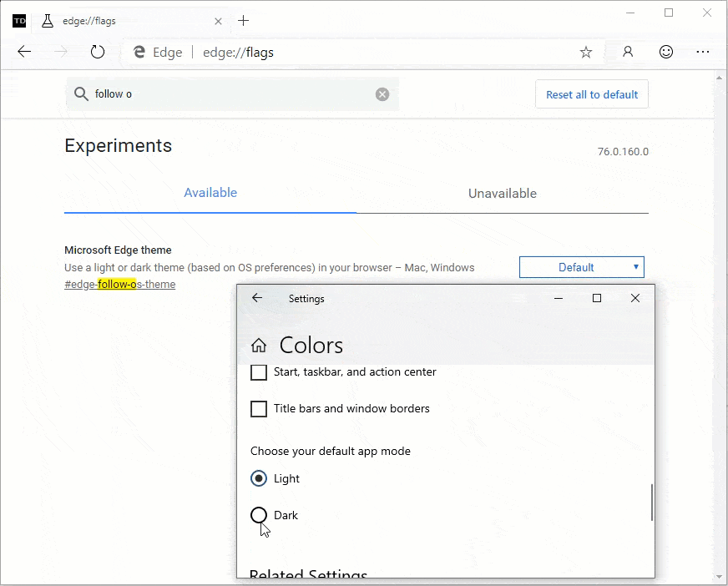Click the feedback smiley face icon
The height and width of the screenshot is (586, 728).
coord(665,51)
